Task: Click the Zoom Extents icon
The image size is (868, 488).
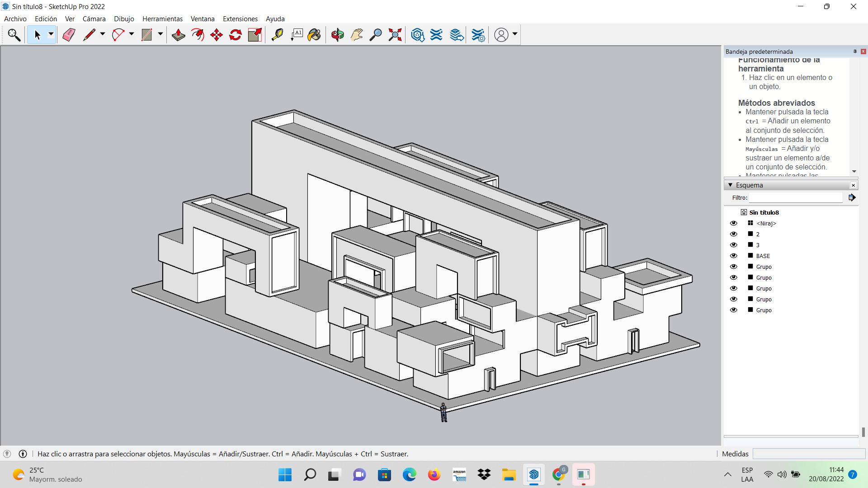Action: coord(395,35)
